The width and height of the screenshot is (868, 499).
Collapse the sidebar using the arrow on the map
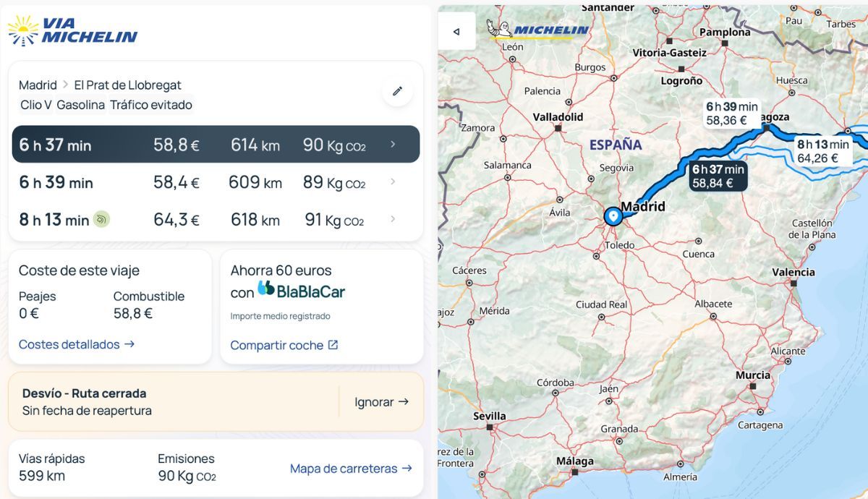pos(456,32)
